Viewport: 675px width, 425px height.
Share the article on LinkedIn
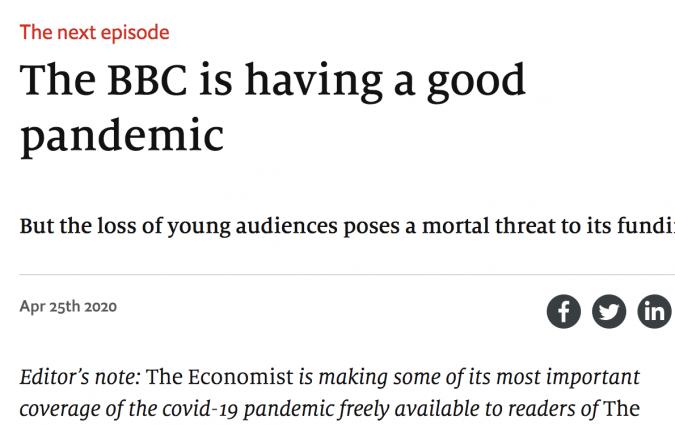coord(654,311)
